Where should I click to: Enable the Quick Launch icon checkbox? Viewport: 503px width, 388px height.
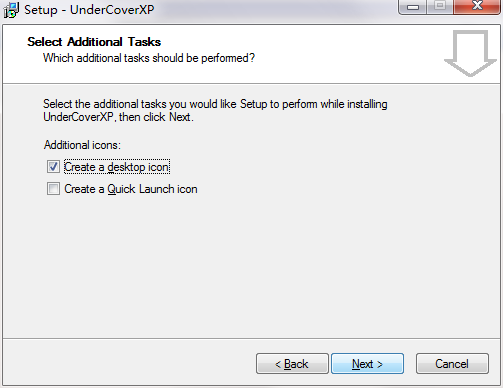[x=53, y=189]
